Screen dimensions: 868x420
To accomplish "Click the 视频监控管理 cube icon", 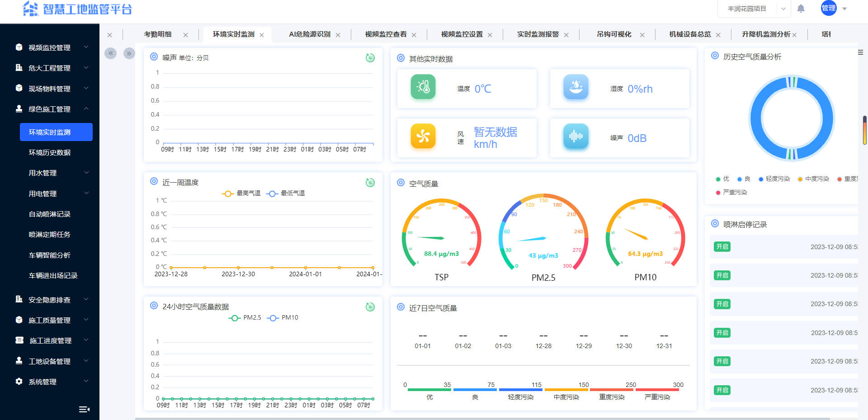I will [x=19, y=47].
